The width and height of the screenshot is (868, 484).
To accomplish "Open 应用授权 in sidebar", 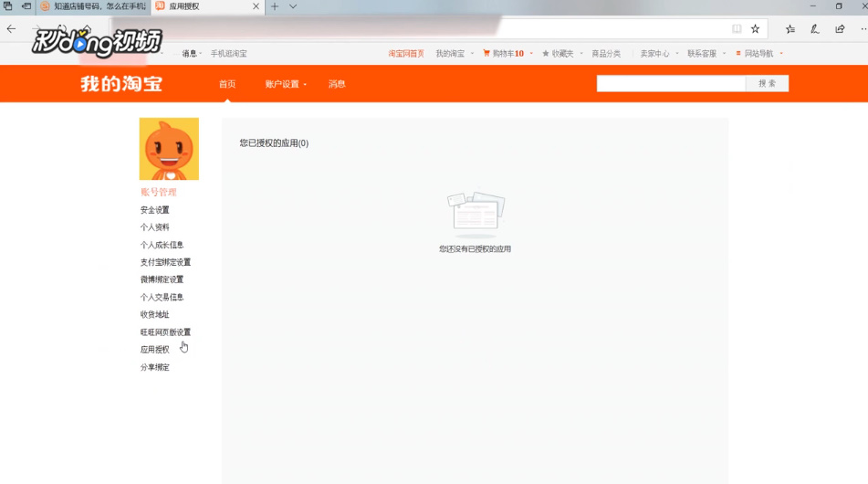I will (154, 350).
